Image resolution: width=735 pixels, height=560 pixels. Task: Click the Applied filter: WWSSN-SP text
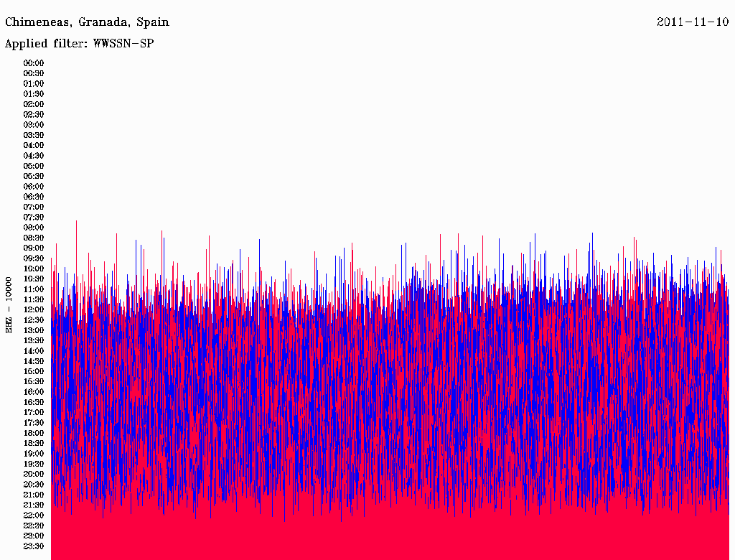79,44
